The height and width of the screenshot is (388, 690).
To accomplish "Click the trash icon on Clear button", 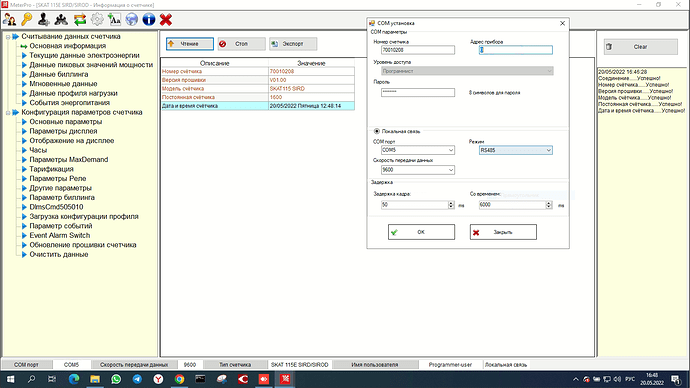I will [609, 47].
